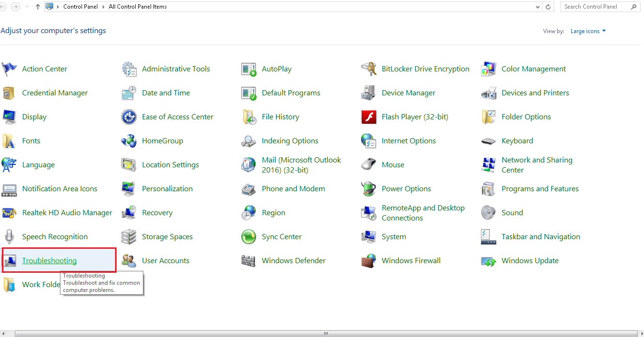Click the Control Panel breadcrumb segment

click(81, 7)
